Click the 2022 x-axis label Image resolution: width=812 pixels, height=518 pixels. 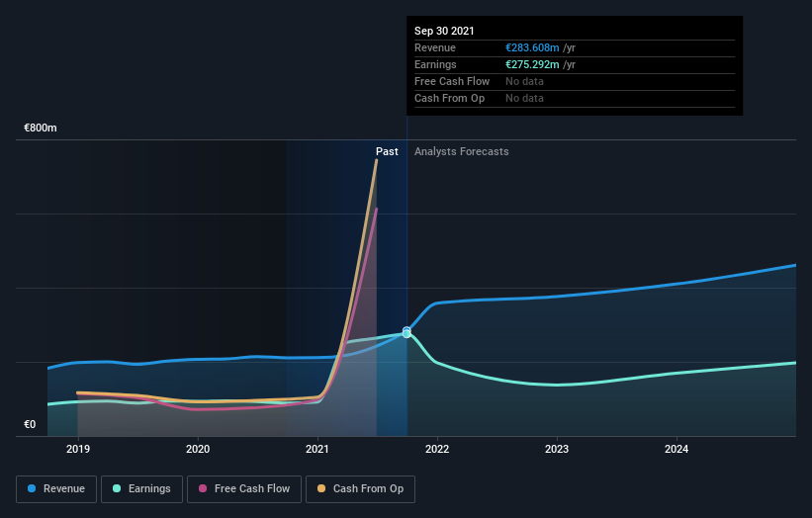pos(437,449)
